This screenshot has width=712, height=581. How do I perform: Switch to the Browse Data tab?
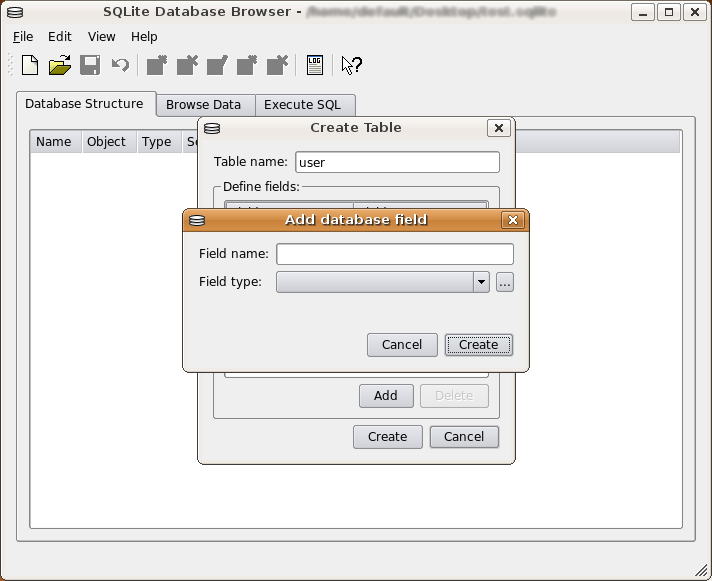click(203, 104)
